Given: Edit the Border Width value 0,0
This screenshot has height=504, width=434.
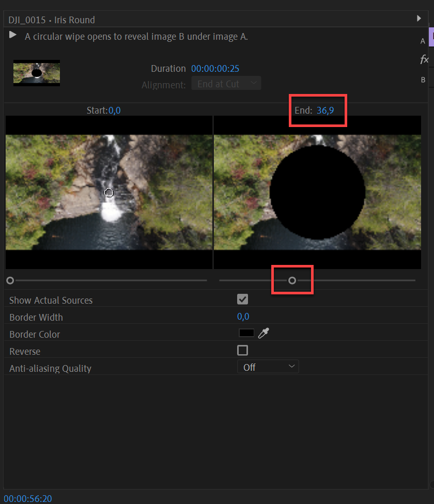Looking at the screenshot, I should point(242,316).
